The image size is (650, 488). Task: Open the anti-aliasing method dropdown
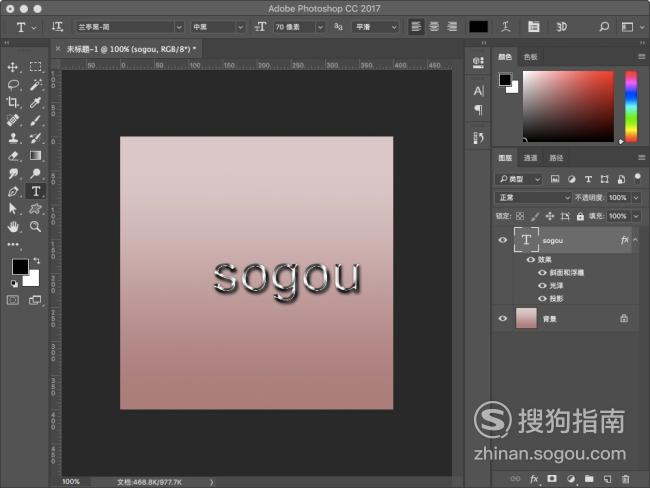coord(375,27)
